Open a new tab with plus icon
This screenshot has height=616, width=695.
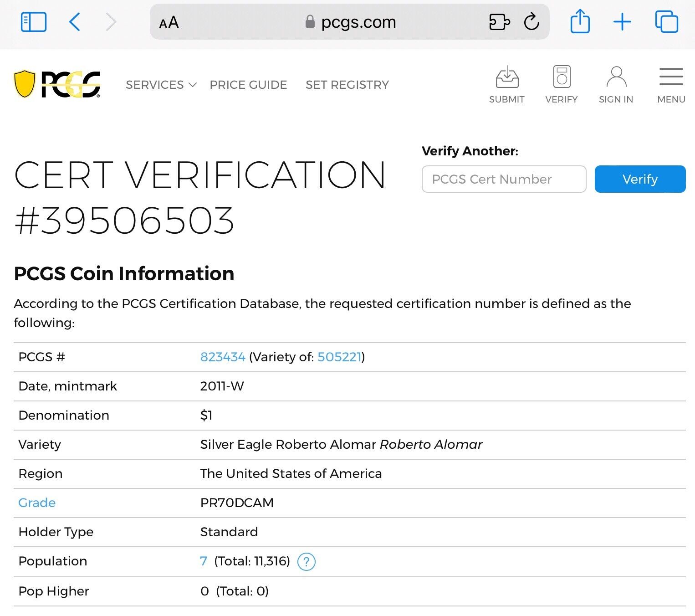(622, 22)
